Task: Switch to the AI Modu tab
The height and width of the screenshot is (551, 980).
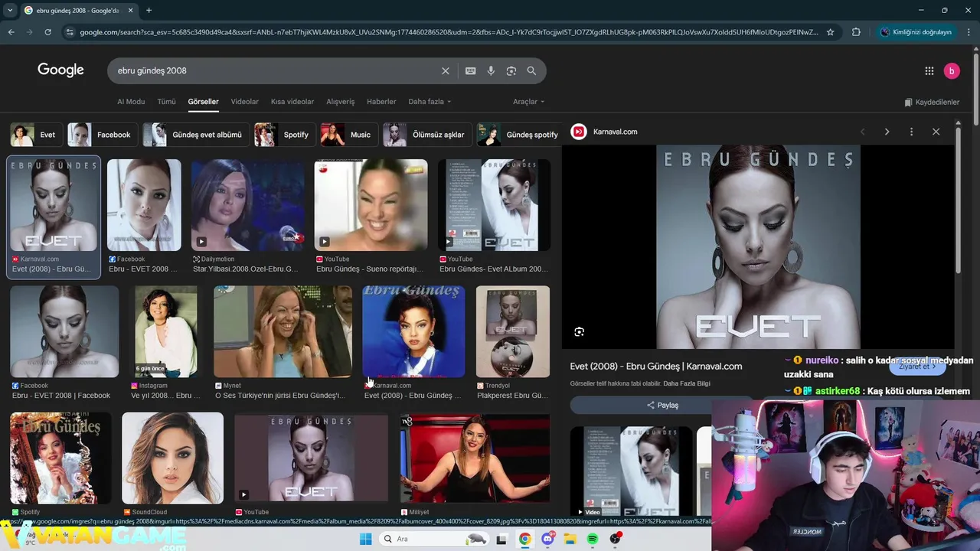Action: point(131,101)
